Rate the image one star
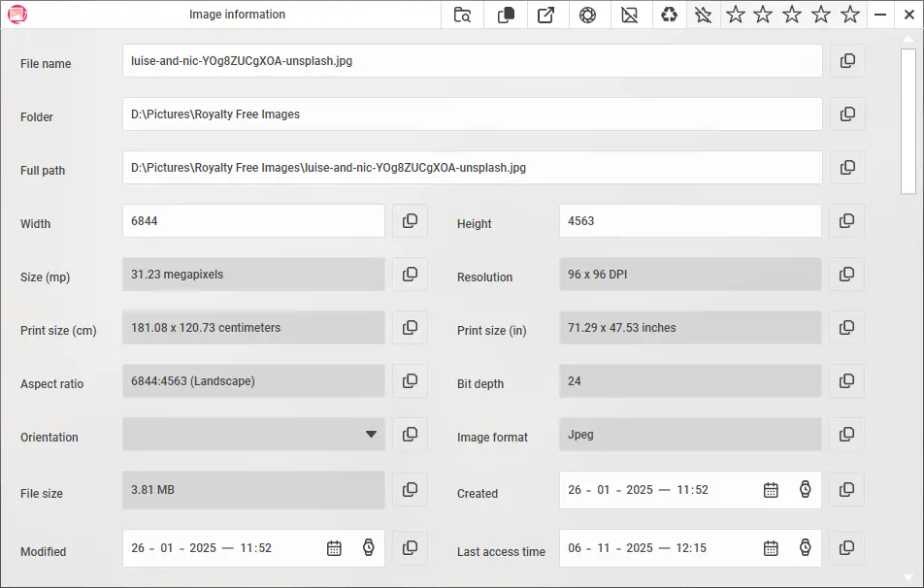This screenshot has width=924, height=588. click(x=735, y=15)
